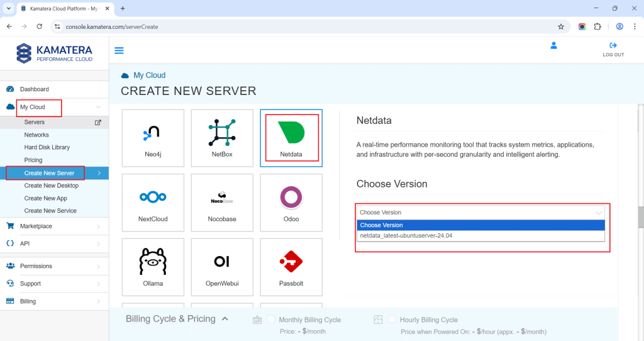Open Pricing in sidebar
This screenshot has width=644, height=341.
tap(33, 160)
